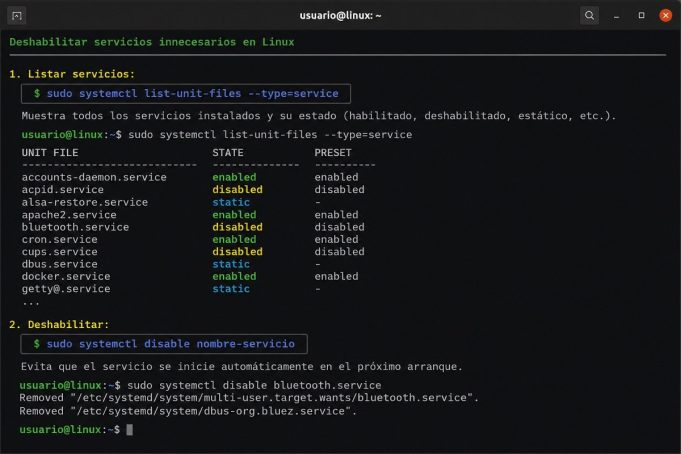This screenshot has width=681, height=454.
Task: Click preset disabled of acpid.service
Action: 340,190
